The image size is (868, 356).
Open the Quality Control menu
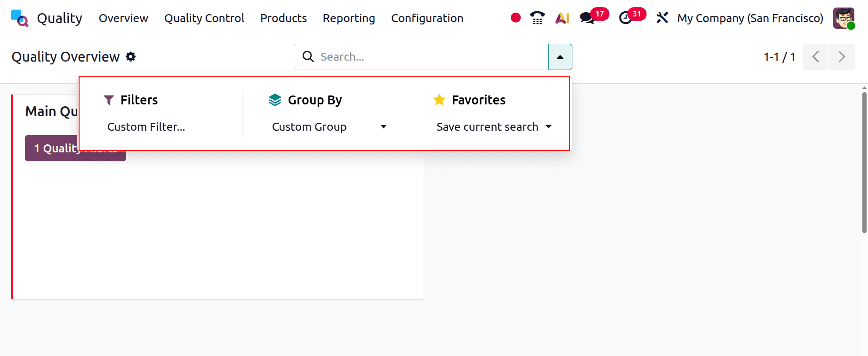pyautogui.click(x=204, y=18)
